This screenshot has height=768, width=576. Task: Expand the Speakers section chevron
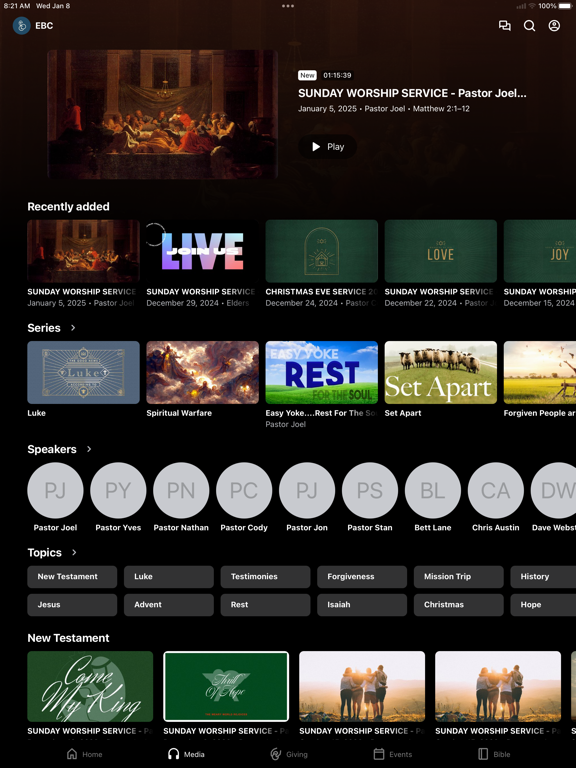tap(89, 449)
